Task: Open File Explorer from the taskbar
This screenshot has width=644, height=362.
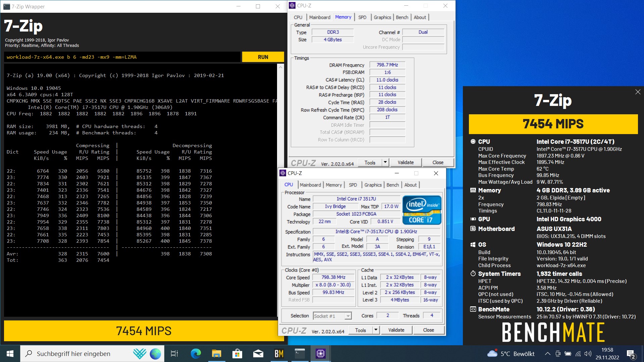Action: 216,354
